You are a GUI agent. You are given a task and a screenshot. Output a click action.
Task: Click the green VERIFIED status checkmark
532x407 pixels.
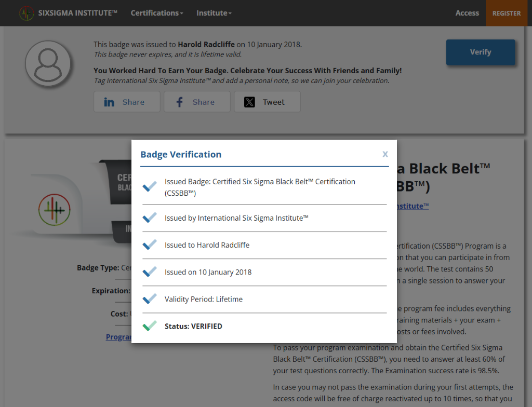tap(150, 327)
